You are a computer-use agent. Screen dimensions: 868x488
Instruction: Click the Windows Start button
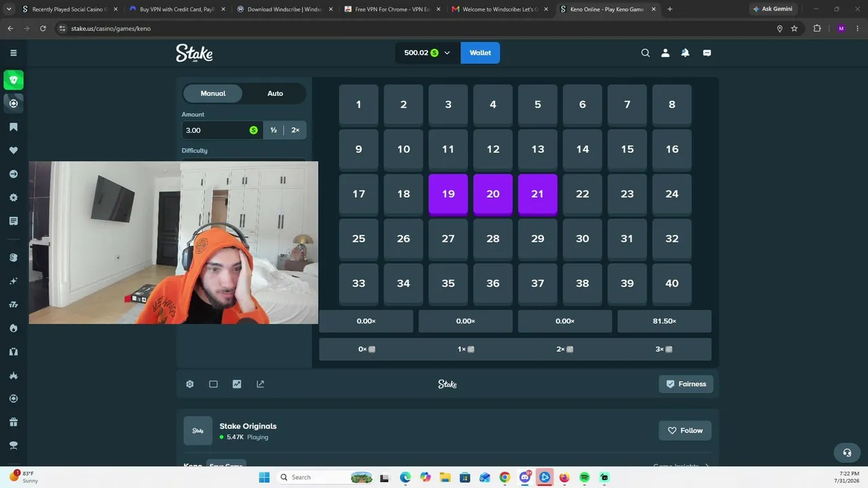tap(264, 477)
